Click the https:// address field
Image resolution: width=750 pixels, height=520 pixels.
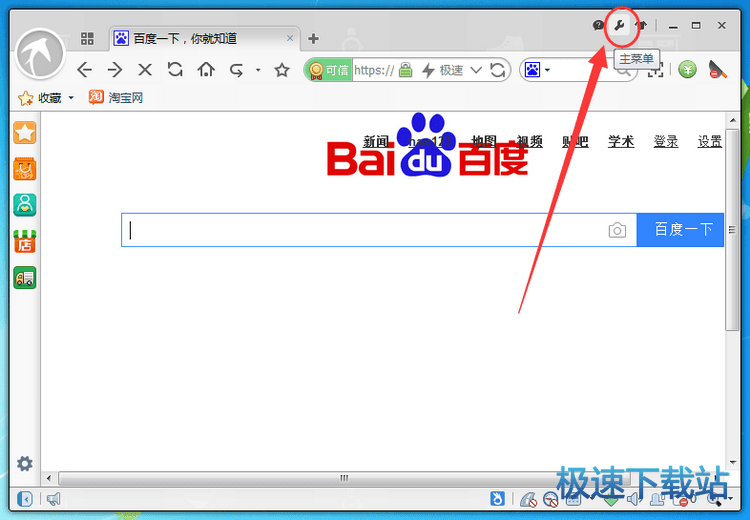click(x=375, y=70)
